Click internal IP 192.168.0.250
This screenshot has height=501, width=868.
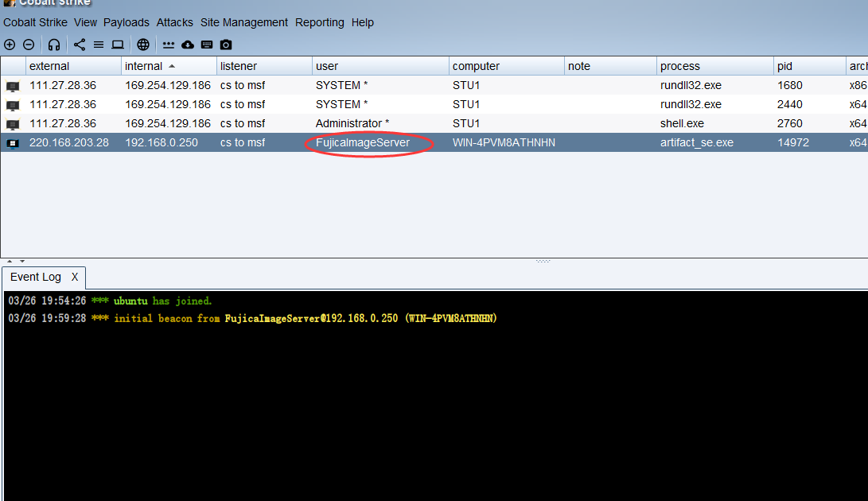coord(161,143)
